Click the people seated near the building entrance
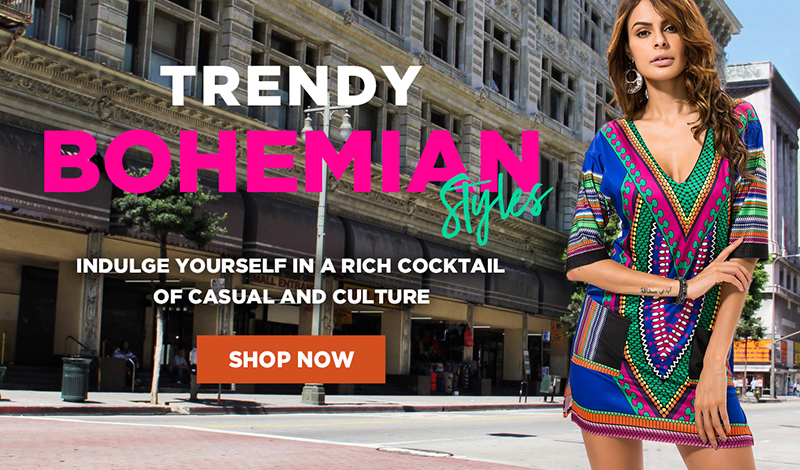The image size is (800, 470). (153, 361)
